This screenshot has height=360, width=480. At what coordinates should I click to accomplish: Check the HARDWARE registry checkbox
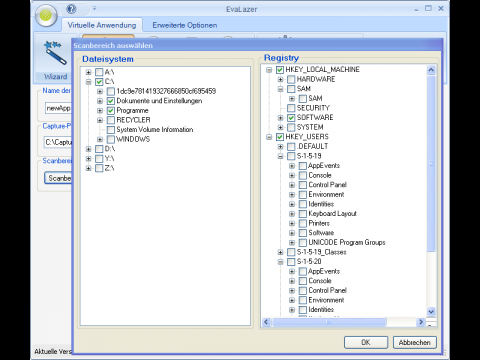point(291,79)
